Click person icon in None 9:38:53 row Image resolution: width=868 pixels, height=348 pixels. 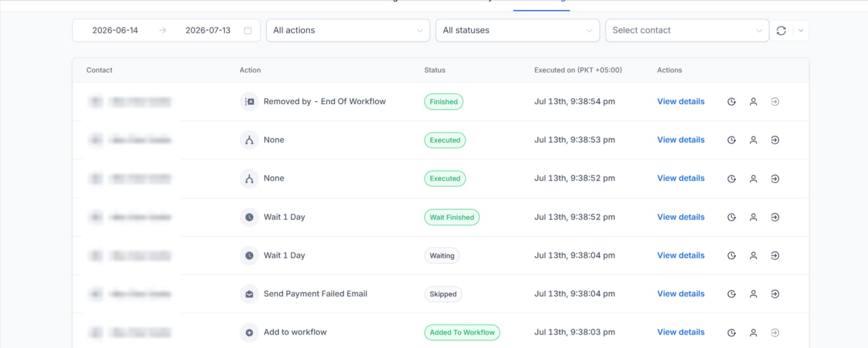pyautogui.click(x=754, y=140)
